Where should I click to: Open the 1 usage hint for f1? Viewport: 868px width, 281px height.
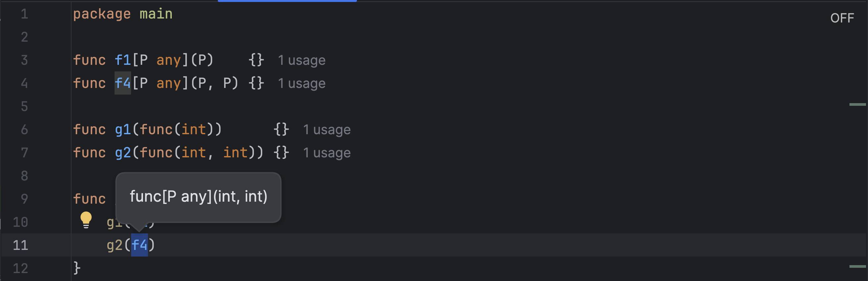click(302, 60)
